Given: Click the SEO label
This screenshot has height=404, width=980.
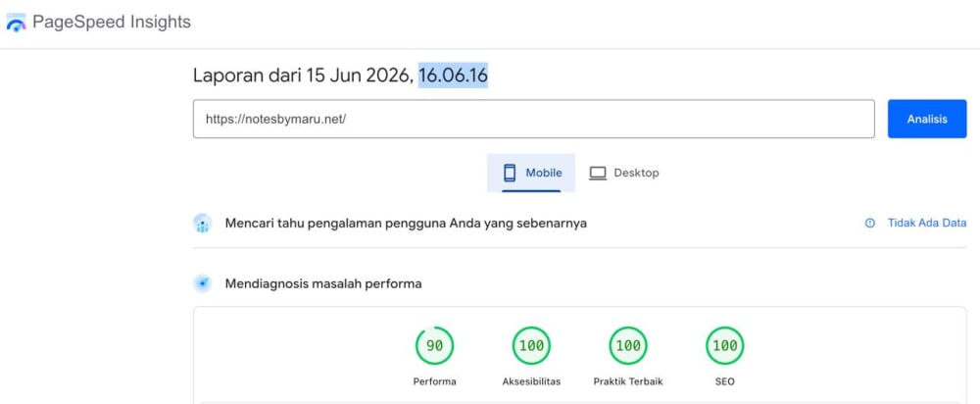Looking at the screenshot, I should click(x=725, y=380).
